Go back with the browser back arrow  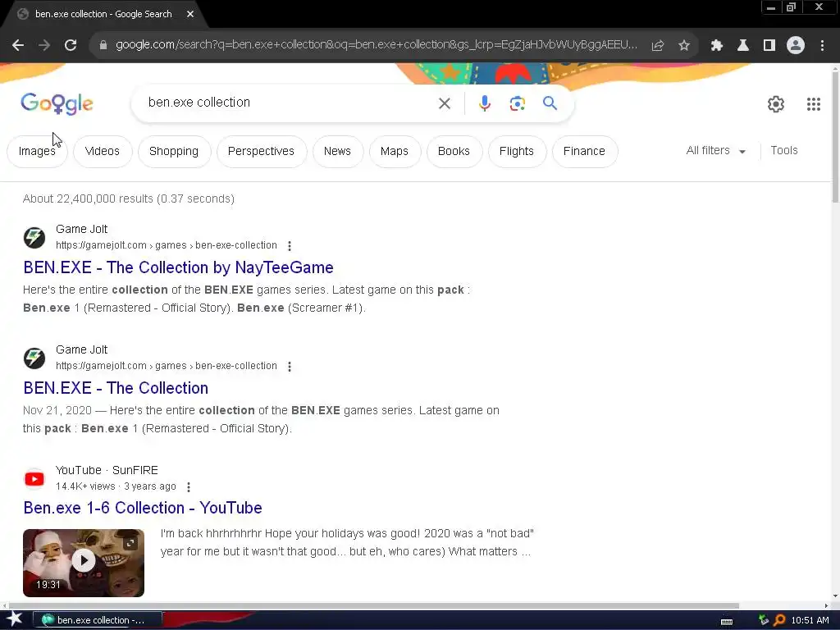(18, 46)
